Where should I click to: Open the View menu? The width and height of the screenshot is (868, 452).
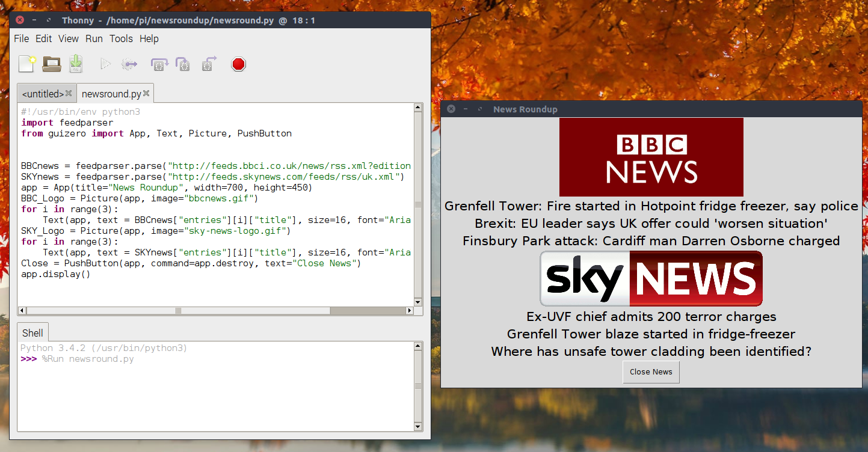69,38
